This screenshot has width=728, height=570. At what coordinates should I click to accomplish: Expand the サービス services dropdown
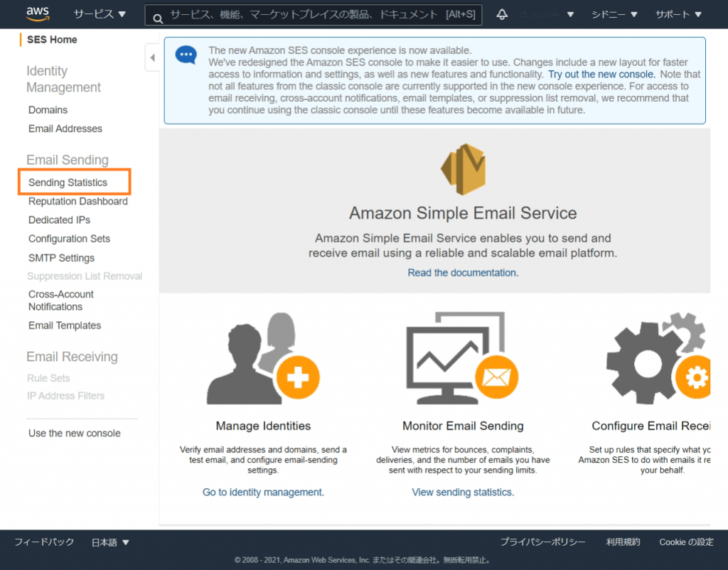click(x=100, y=14)
